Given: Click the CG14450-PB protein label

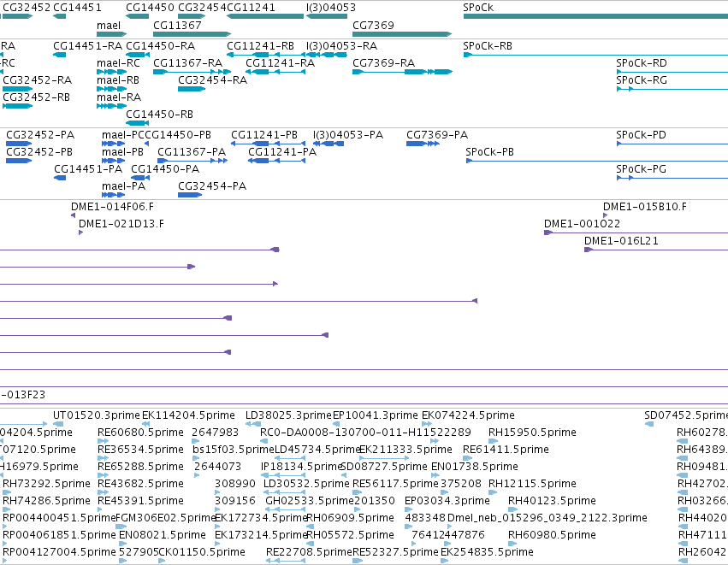Looking at the screenshot, I should coord(178,135).
